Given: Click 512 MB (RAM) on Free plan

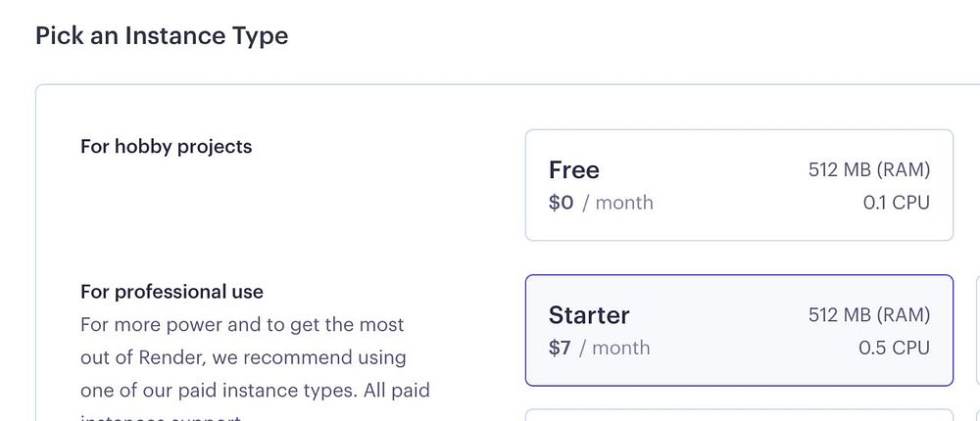Looking at the screenshot, I should pyautogui.click(x=868, y=169).
